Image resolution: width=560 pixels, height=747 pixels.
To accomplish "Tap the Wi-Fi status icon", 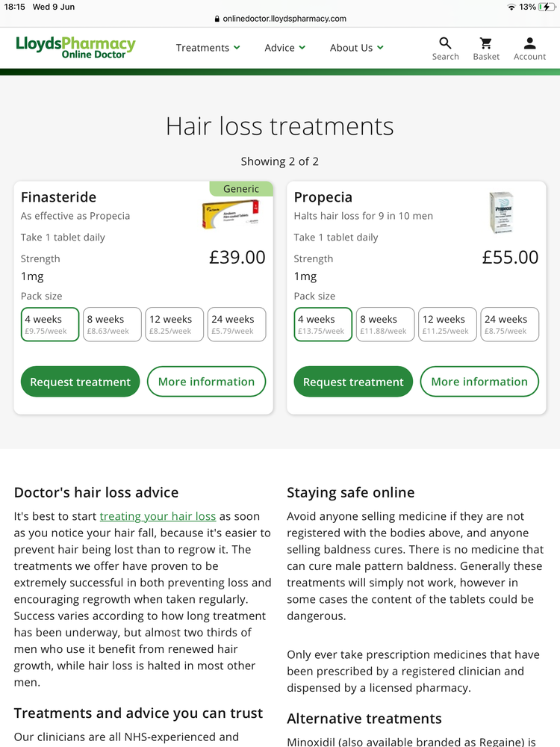I will (x=511, y=7).
